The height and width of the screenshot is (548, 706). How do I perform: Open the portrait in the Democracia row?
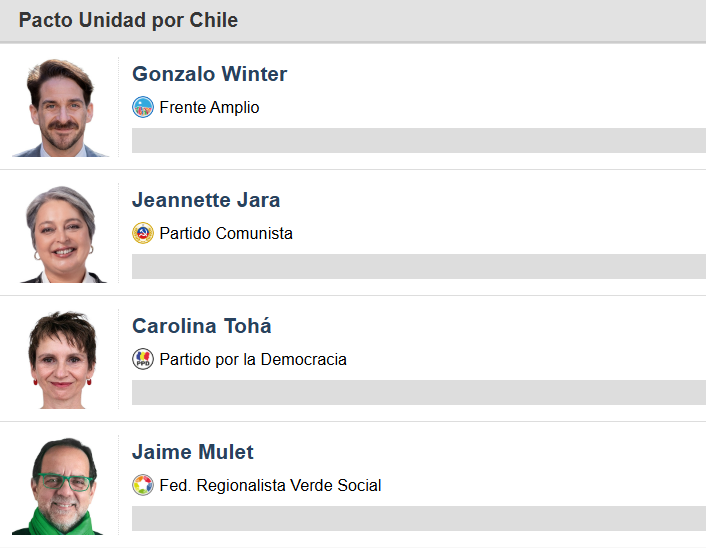tap(60, 359)
